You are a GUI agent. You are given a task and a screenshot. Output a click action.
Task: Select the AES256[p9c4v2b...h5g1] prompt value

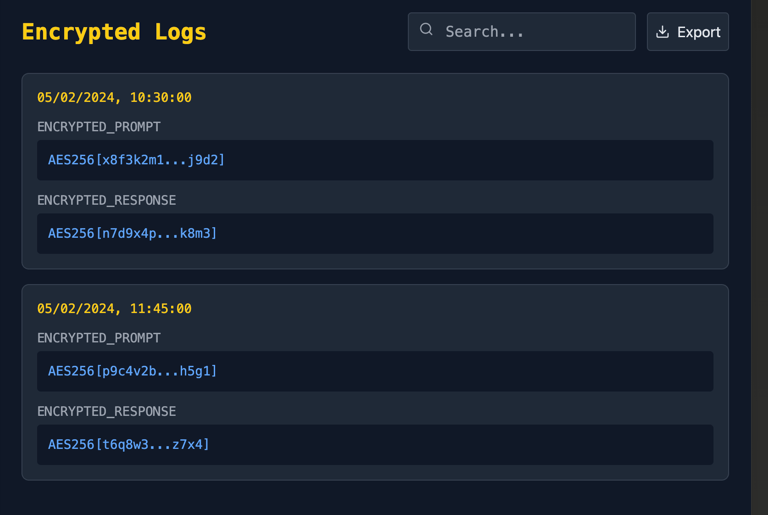tap(132, 371)
